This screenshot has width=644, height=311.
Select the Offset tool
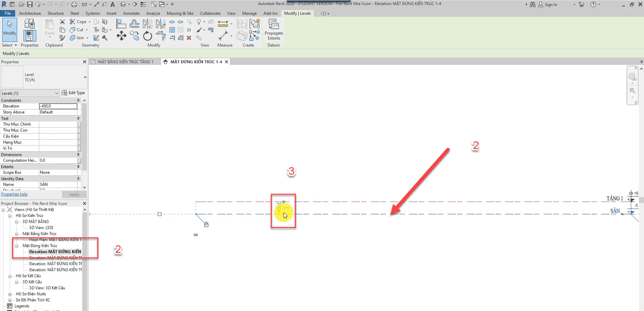click(x=134, y=23)
